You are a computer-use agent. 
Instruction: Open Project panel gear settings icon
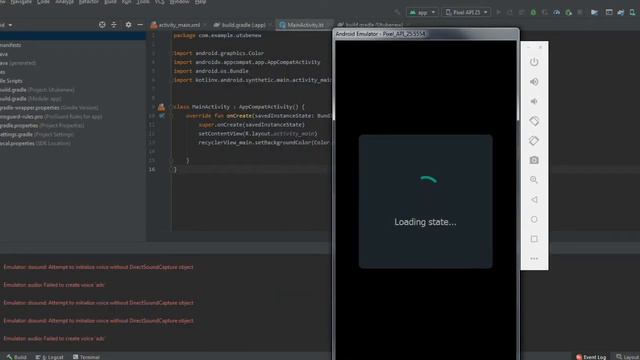coord(129,25)
